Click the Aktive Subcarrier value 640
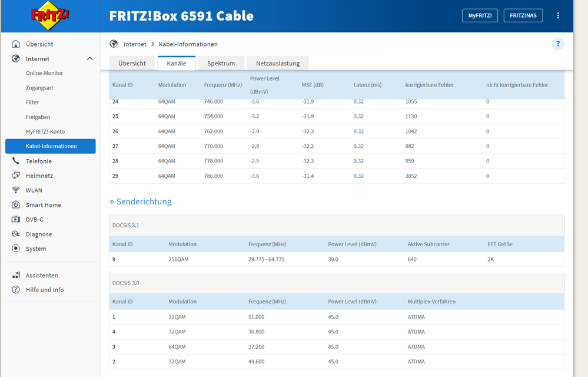 tap(412, 259)
